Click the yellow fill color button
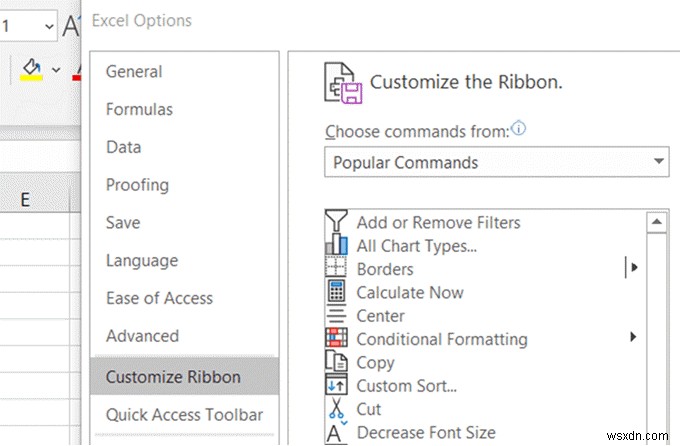The image size is (680, 446). pos(31,70)
